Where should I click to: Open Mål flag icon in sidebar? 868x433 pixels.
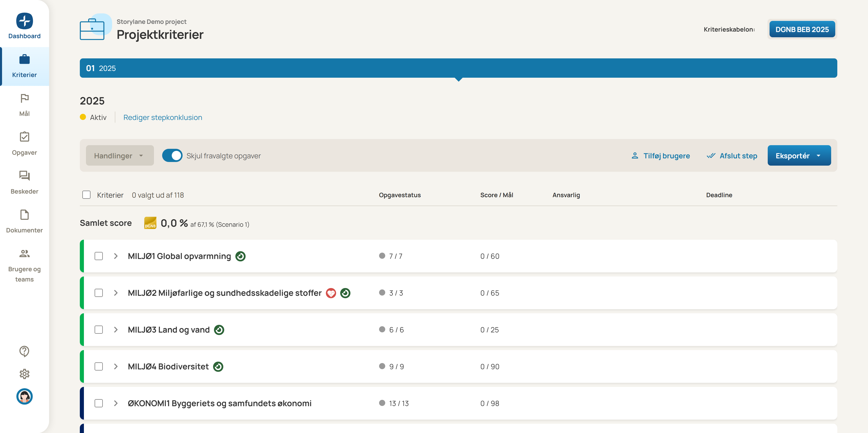click(24, 98)
